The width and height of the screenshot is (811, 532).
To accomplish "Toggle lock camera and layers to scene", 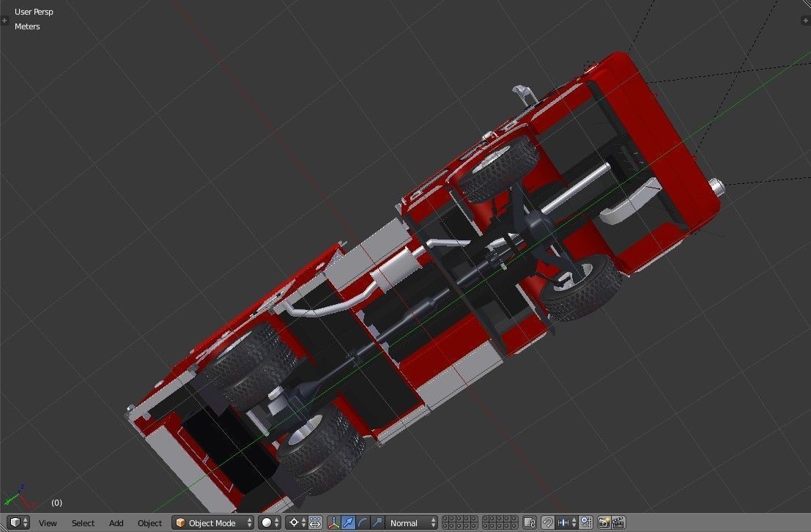I will point(530,522).
